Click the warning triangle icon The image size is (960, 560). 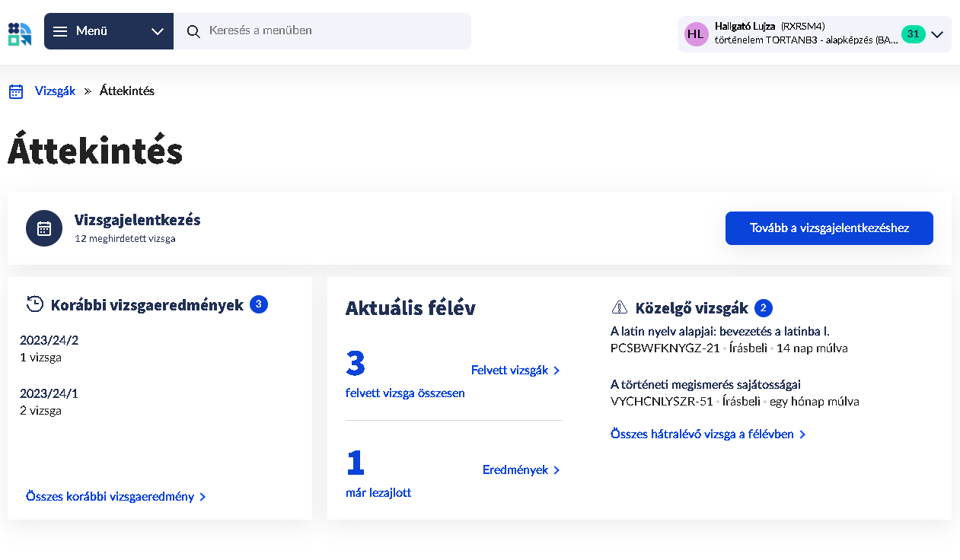point(619,307)
